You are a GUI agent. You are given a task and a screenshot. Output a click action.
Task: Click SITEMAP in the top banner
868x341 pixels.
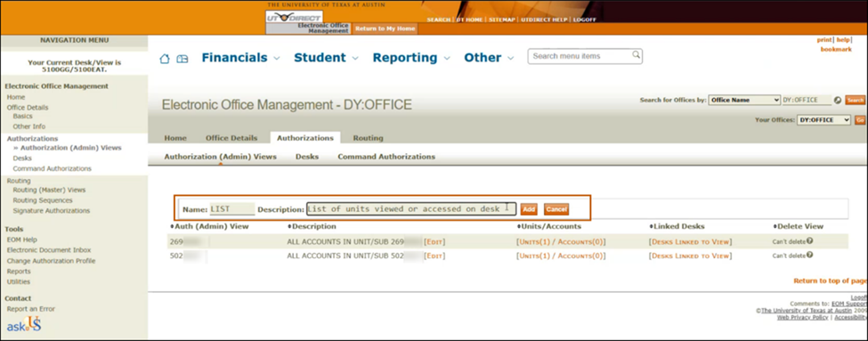click(502, 20)
